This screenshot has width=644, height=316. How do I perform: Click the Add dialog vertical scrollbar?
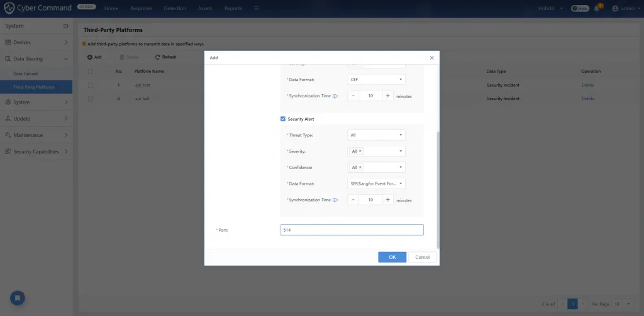coord(438,190)
